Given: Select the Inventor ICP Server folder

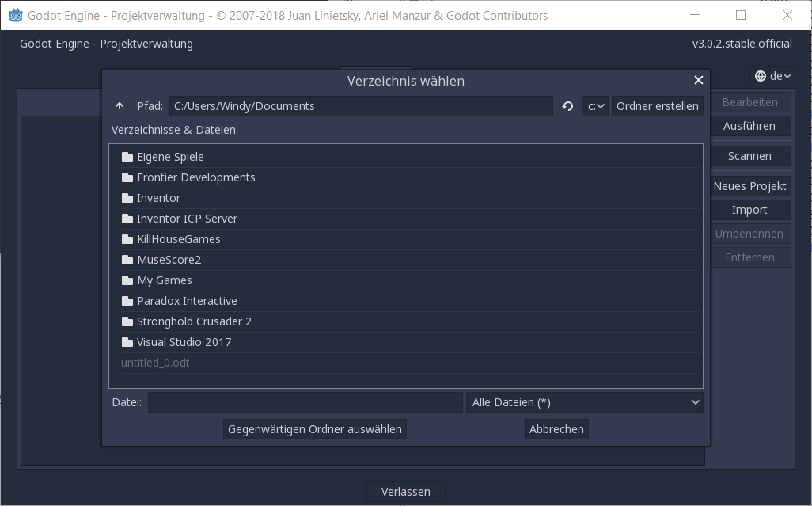Looking at the screenshot, I should pos(410,219).
